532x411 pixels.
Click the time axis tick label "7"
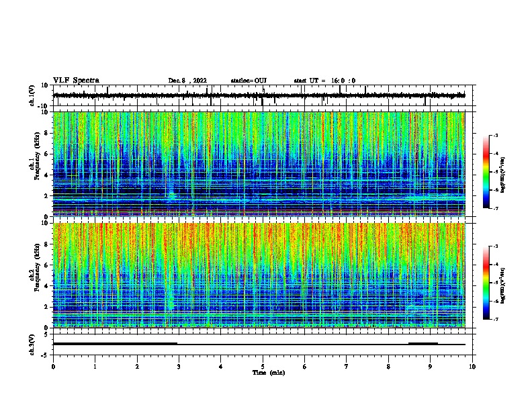tap(347, 367)
